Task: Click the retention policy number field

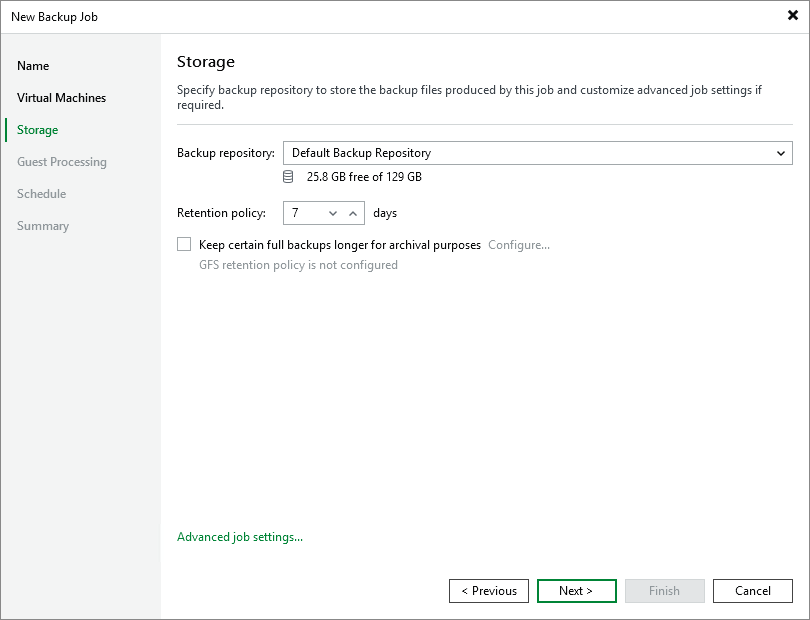Action: pos(303,213)
